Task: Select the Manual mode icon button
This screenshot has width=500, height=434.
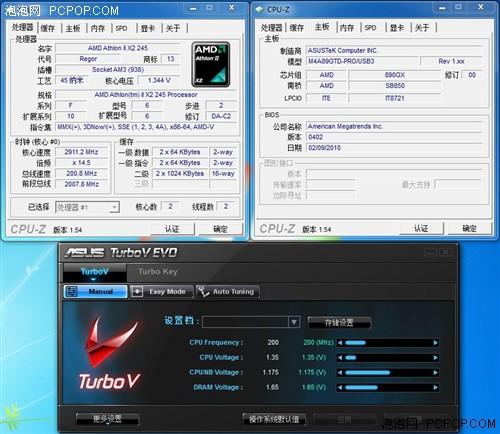Action: [x=95, y=291]
